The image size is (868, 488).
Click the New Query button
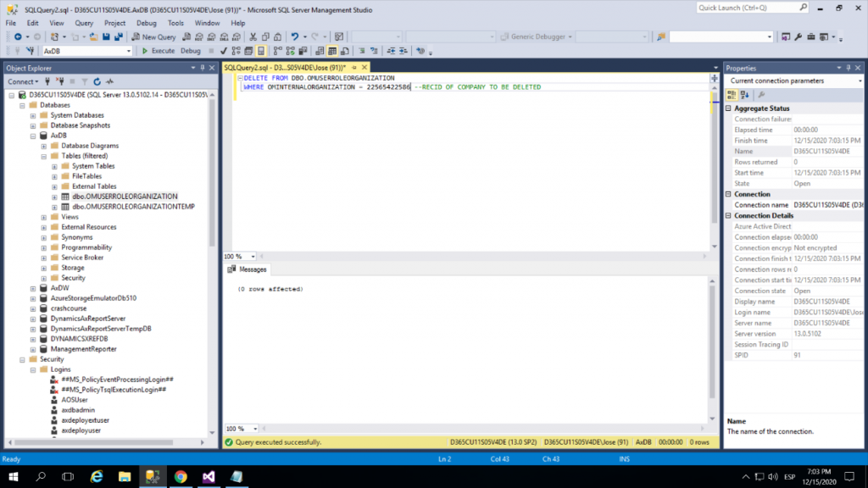tap(154, 36)
